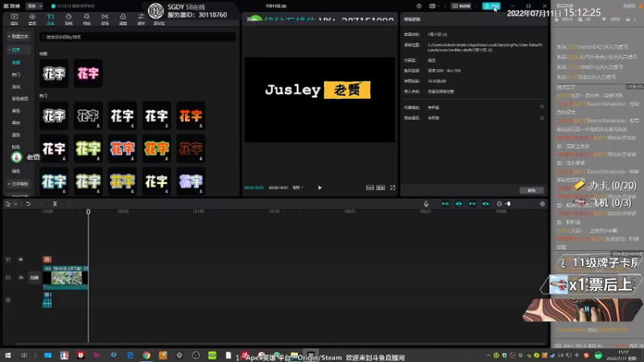Click the delete icon on timeline toolbar
Screen dimensions: 644x362
(x=68, y=204)
